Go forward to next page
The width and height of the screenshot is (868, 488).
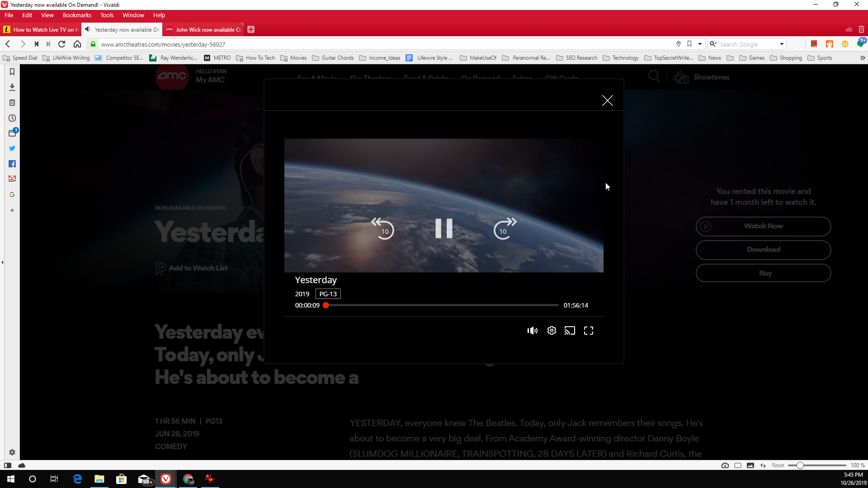click(23, 44)
